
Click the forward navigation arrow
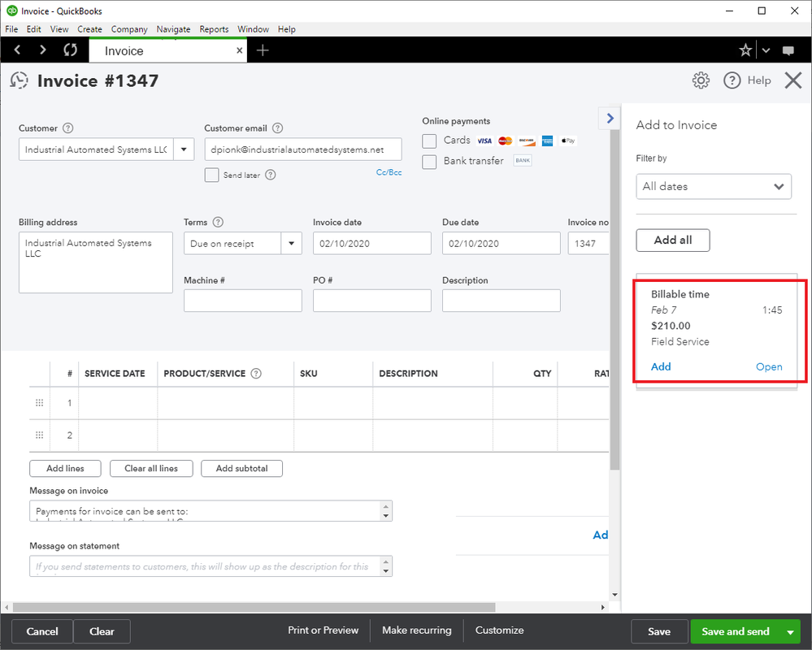coord(43,50)
